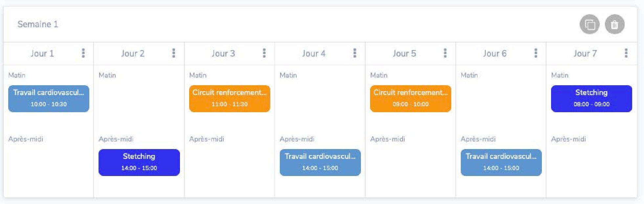Click the Jour 2 day header label

click(x=133, y=53)
